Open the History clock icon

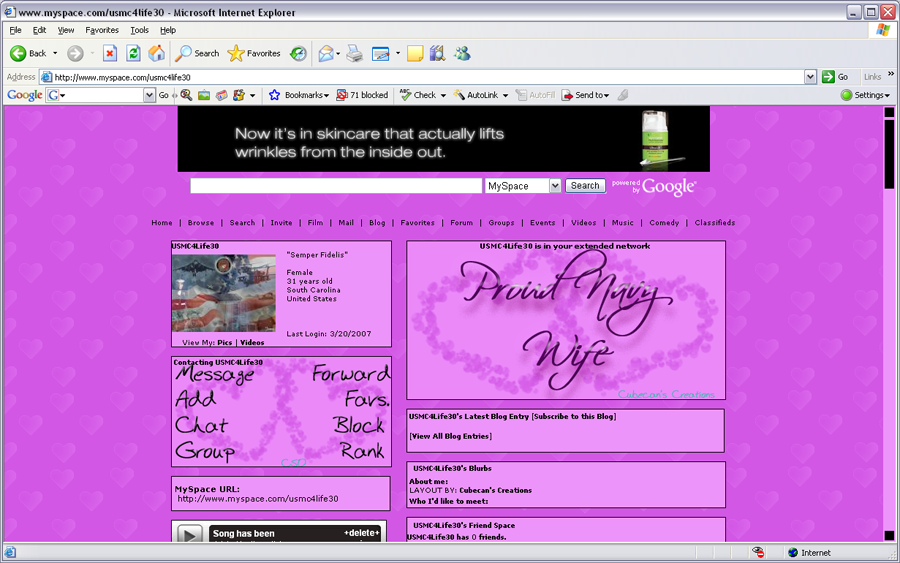[298, 53]
